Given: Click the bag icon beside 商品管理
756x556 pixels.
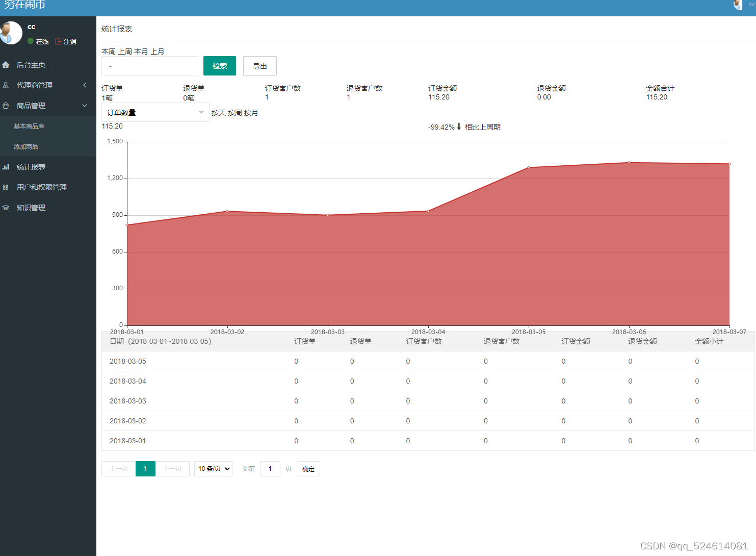Looking at the screenshot, I should pyautogui.click(x=6, y=106).
